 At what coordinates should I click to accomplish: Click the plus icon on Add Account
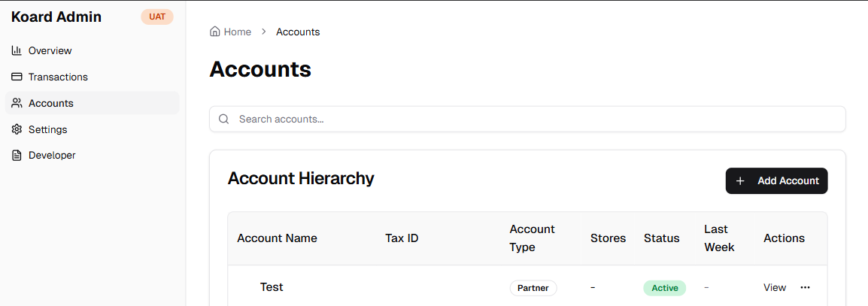tap(740, 181)
